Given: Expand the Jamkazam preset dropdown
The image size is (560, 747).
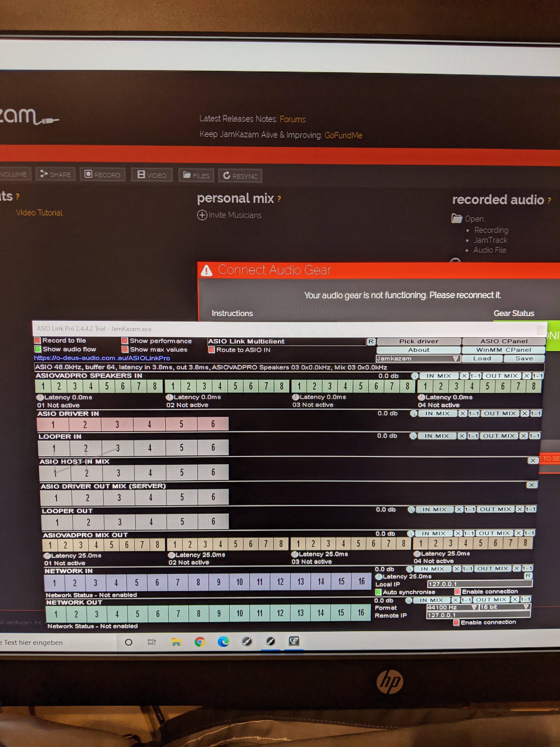Looking at the screenshot, I should (455, 359).
